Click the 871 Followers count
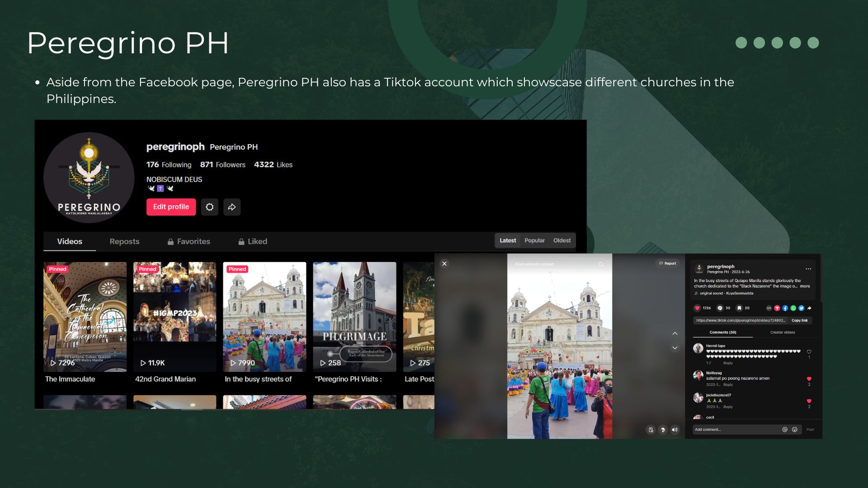The height and width of the screenshot is (488, 868). (223, 165)
